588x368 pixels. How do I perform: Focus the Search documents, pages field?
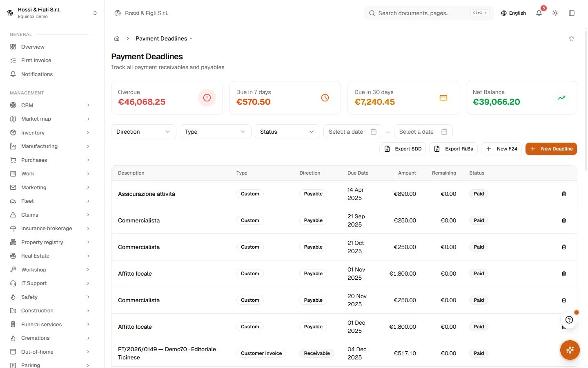[429, 13]
